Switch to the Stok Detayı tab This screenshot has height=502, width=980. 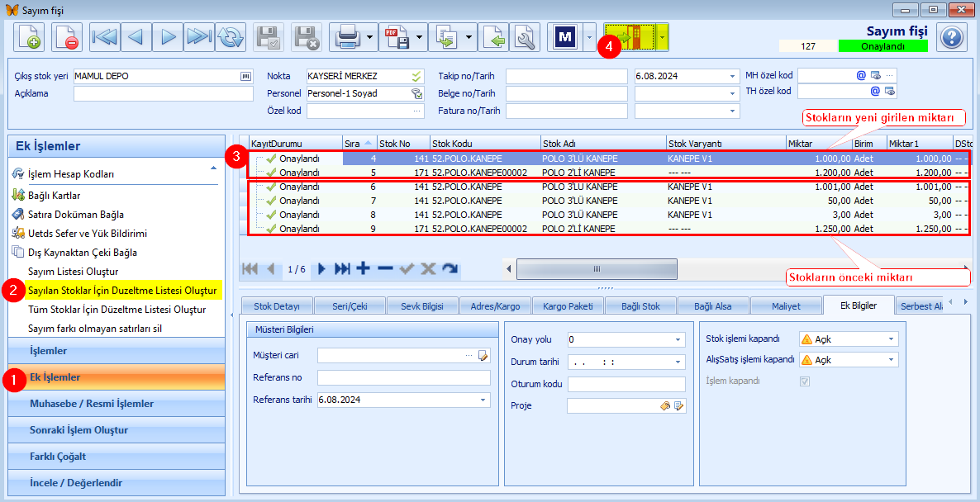click(276, 306)
